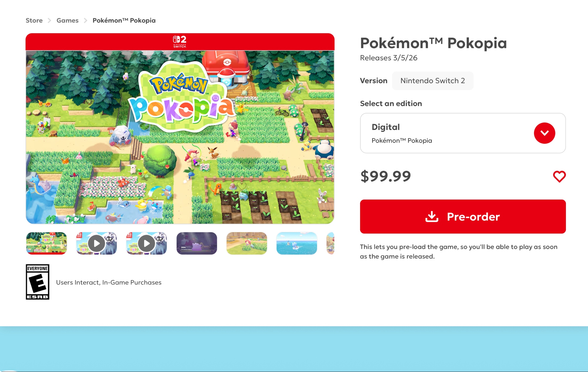Open the main Pokopia cover image
The width and height of the screenshot is (588, 372).
pyautogui.click(x=180, y=137)
